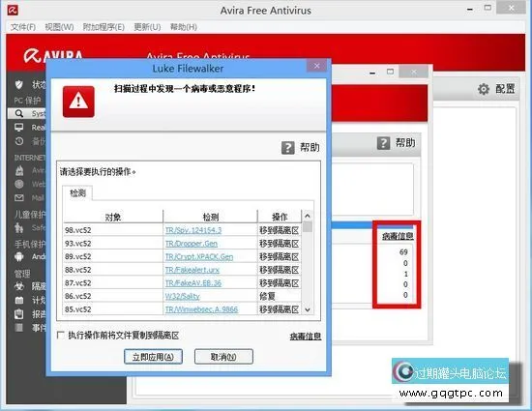Open the TR/Dropper.Gen detection link
Viewport: 532px width, 411px height.
click(192, 244)
